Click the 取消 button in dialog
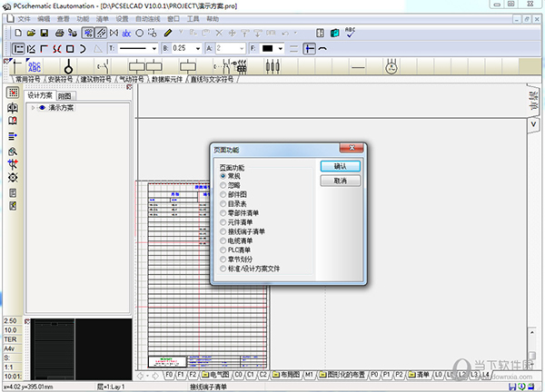 pos(340,181)
